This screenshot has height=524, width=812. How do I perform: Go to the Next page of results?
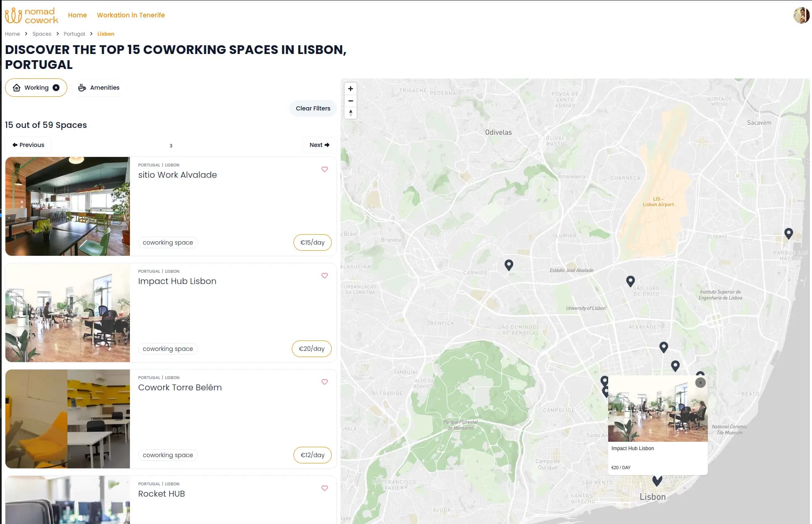point(320,145)
